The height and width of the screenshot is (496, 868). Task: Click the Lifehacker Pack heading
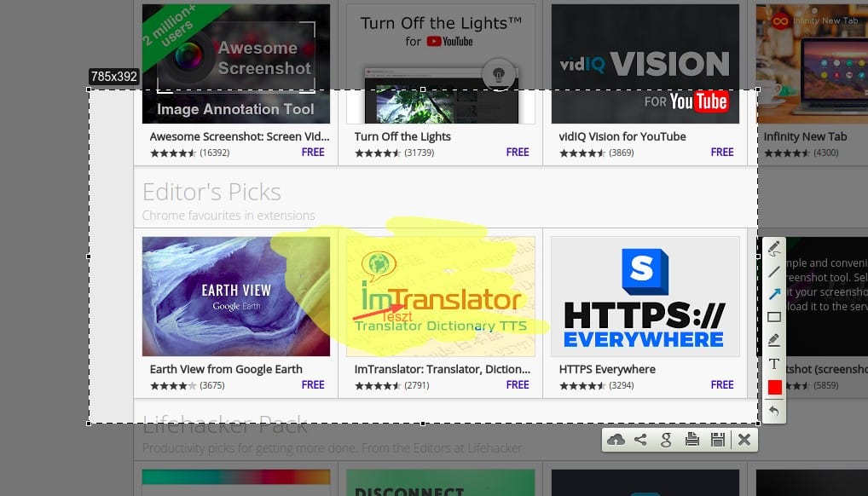tap(225, 426)
